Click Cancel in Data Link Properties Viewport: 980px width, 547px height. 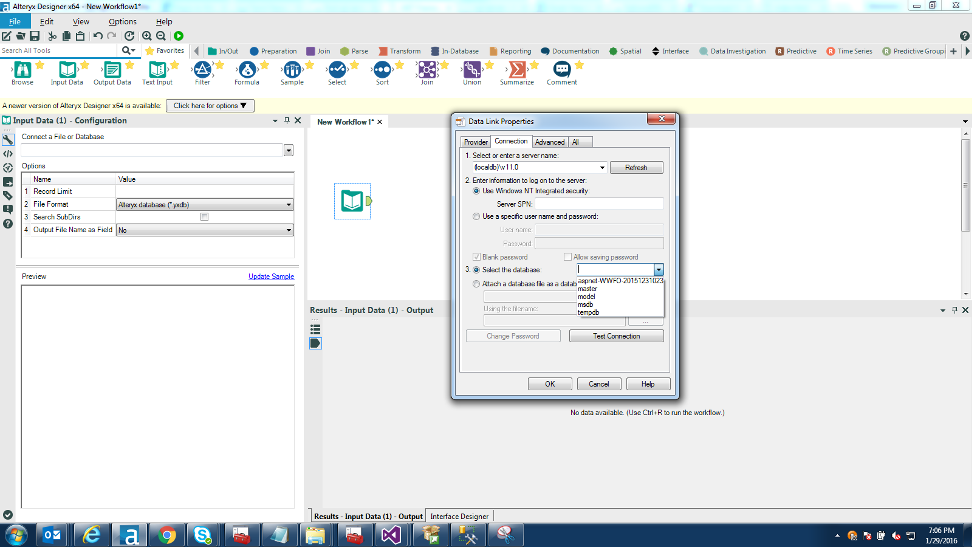[598, 384]
